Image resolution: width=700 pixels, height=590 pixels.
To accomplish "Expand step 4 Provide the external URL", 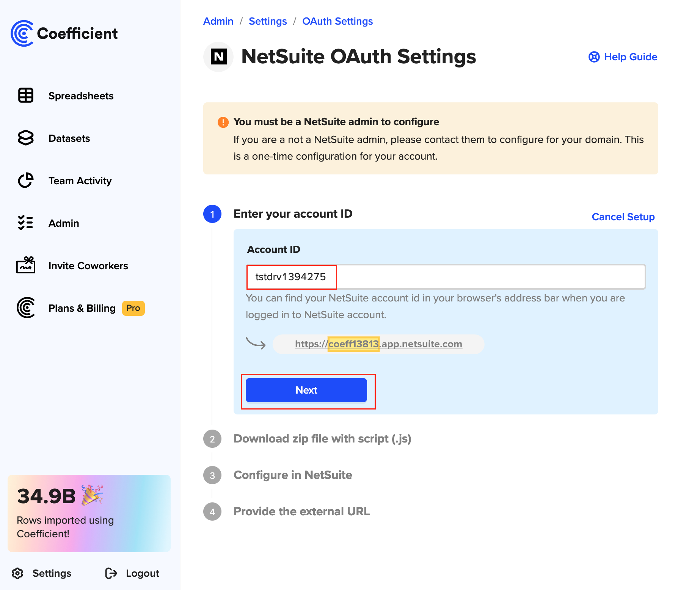I will [x=301, y=512].
